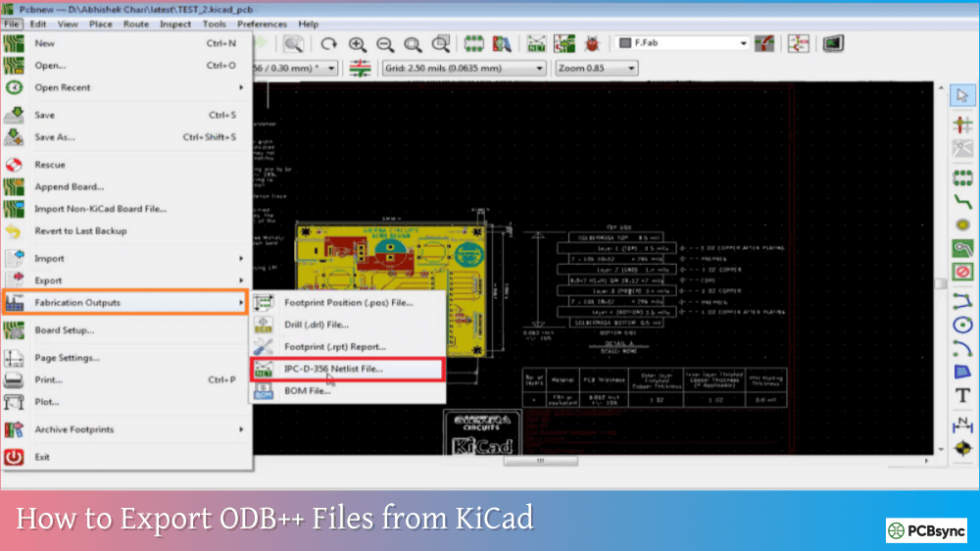Select Drill (.drl) File... entry
The image size is (980, 551).
pos(348,325)
